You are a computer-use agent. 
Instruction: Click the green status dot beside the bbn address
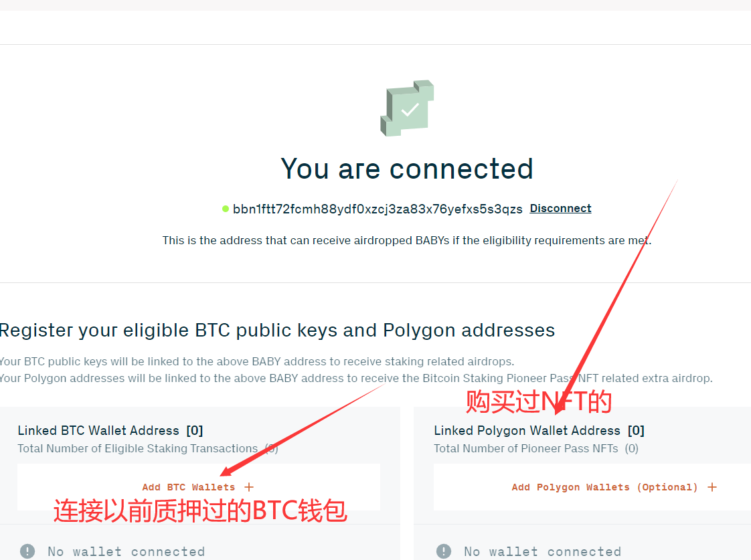tap(225, 209)
